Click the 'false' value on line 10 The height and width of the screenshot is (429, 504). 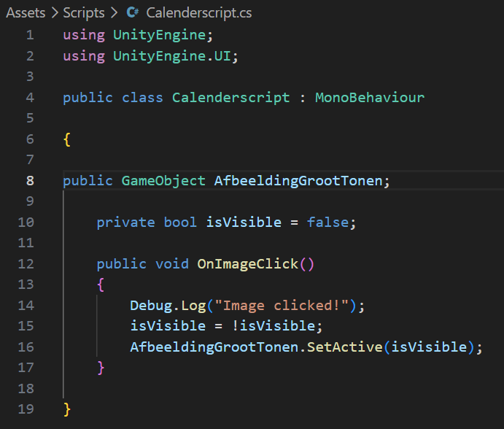pyautogui.click(x=327, y=222)
